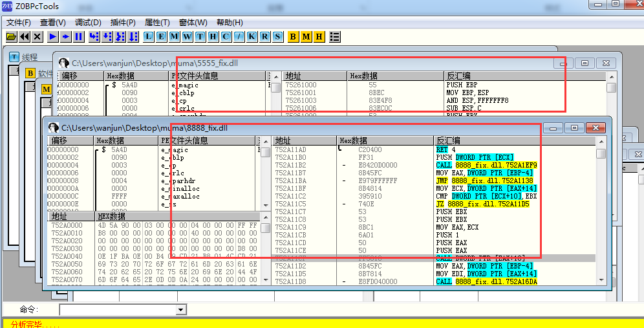
Task: Open Source with the S icon
Action: pos(278,37)
